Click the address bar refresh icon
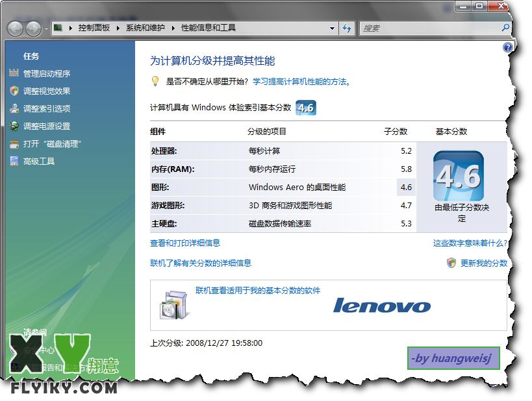This screenshot has height=401, width=532. 346,29
